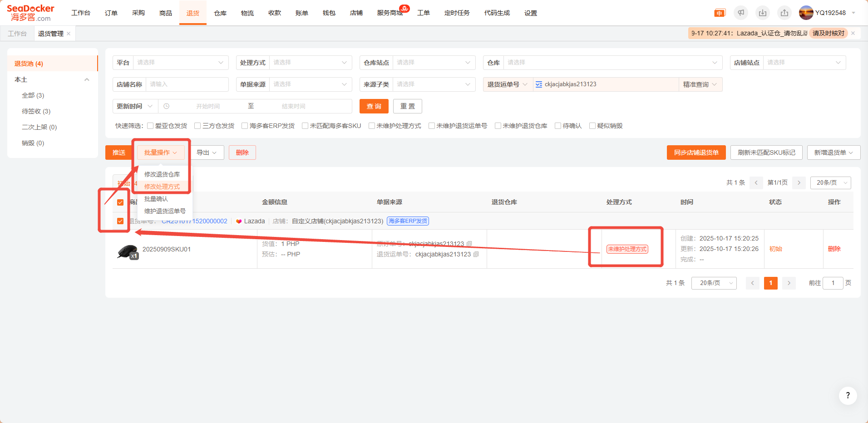The width and height of the screenshot is (868, 423).
Task: Choose 修改处理方式 from batch menu
Action: (x=162, y=187)
